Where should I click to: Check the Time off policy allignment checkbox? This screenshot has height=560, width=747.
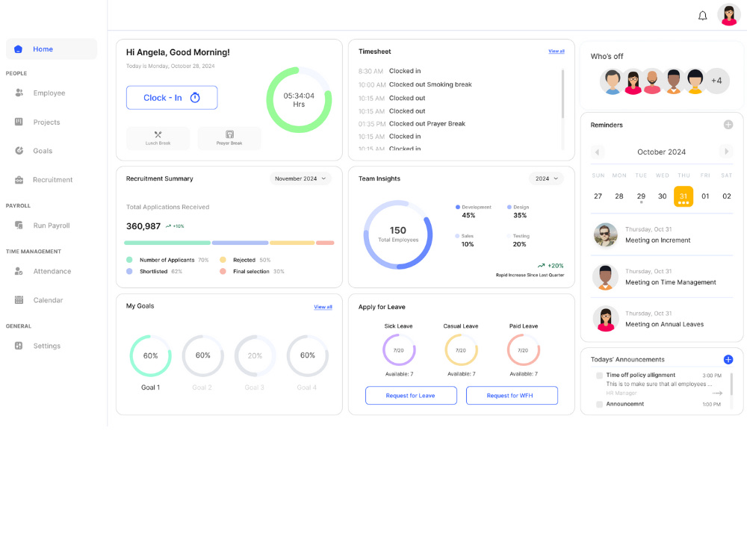tap(599, 376)
